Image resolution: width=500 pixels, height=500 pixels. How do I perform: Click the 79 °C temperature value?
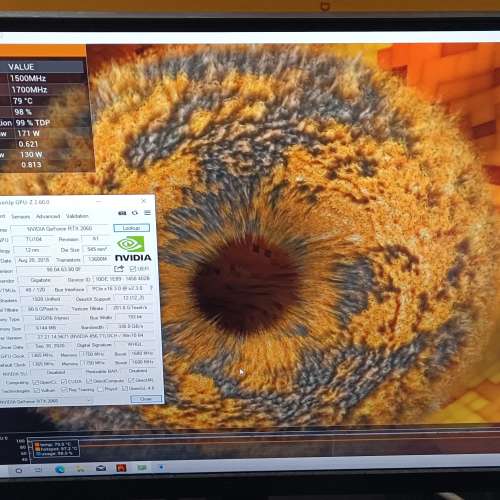click(22, 101)
